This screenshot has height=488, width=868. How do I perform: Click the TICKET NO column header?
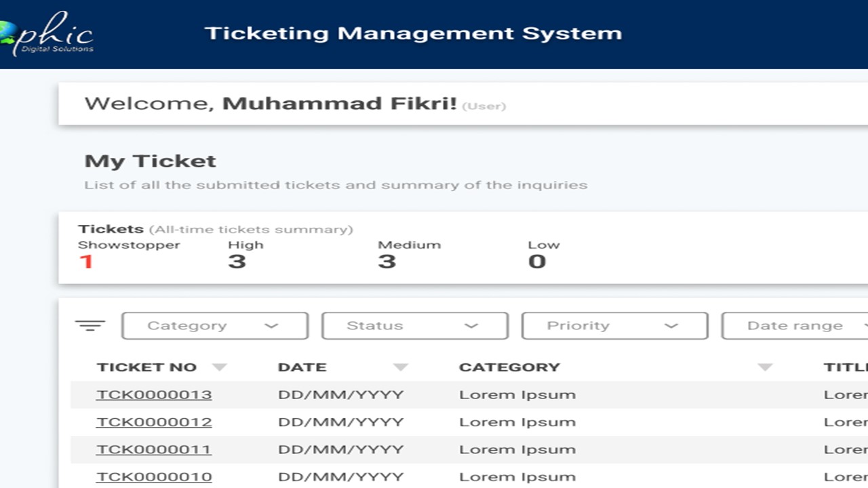coord(146,367)
